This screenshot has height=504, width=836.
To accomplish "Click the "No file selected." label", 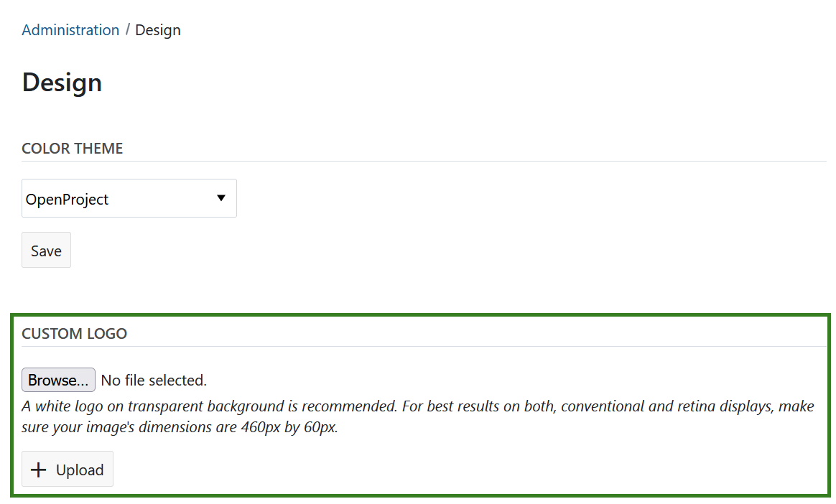I will coord(154,381).
